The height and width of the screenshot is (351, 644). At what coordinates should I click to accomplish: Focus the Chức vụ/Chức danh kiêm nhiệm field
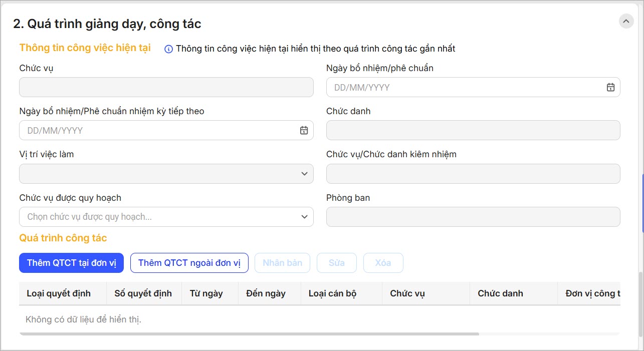(473, 174)
